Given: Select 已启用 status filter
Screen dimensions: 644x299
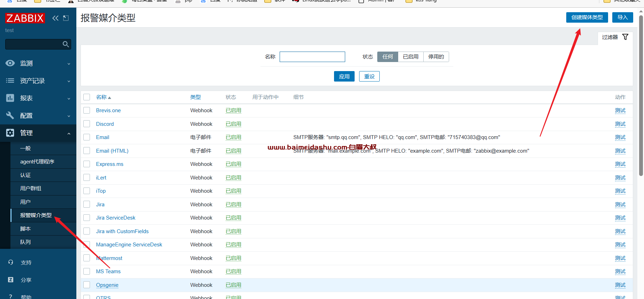Looking at the screenshot, I should [x=410, y=57].
